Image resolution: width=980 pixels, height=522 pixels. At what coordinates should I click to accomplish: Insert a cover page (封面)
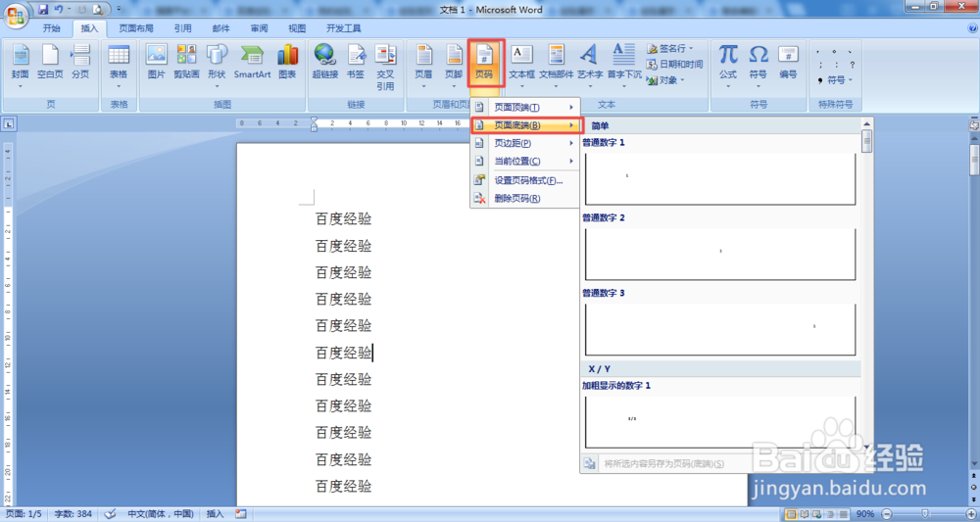tap(20, 67)
